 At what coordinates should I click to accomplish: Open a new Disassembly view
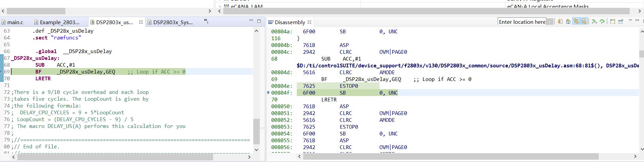pyautogui.click(x=612, y=21)
